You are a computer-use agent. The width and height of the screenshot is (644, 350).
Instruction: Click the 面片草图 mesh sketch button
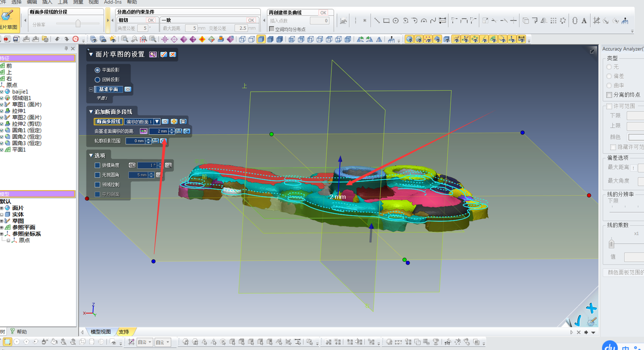[x=9, y=19]
